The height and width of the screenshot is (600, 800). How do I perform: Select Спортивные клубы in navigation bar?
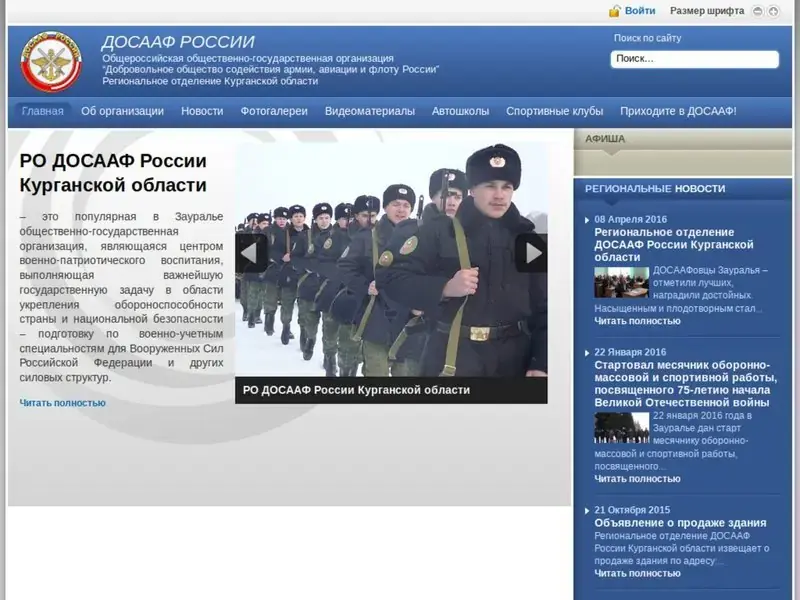pyautogui.click(x=554, y=111)
